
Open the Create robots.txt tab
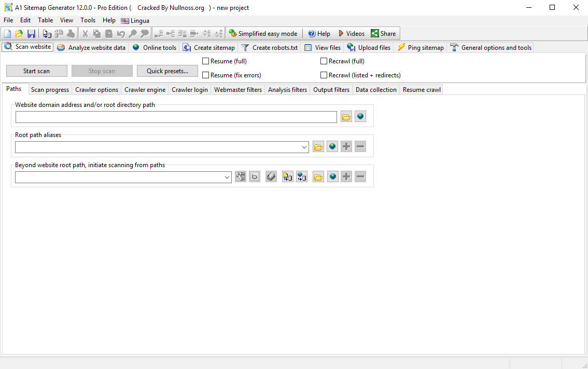point(270,48)
